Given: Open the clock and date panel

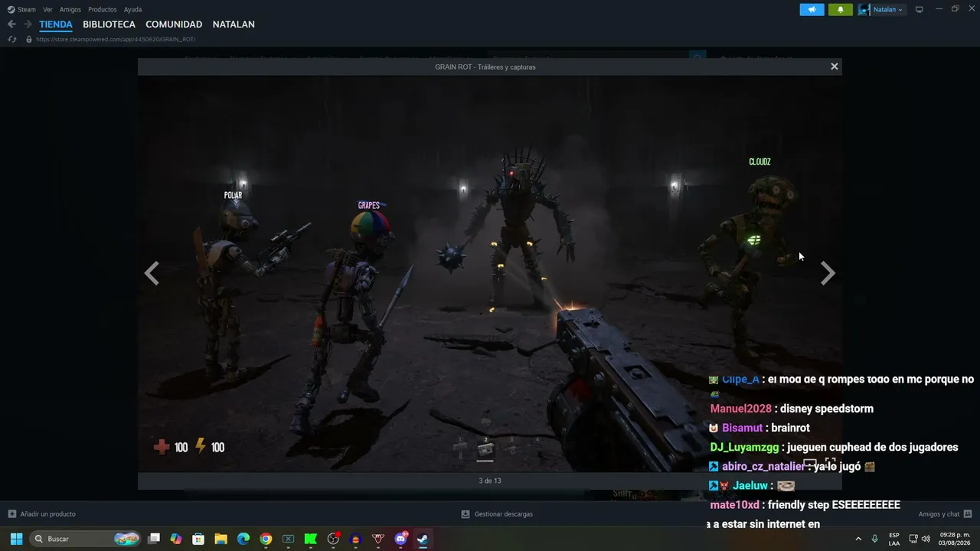Looking at the screenshot, I should [955, 539].
